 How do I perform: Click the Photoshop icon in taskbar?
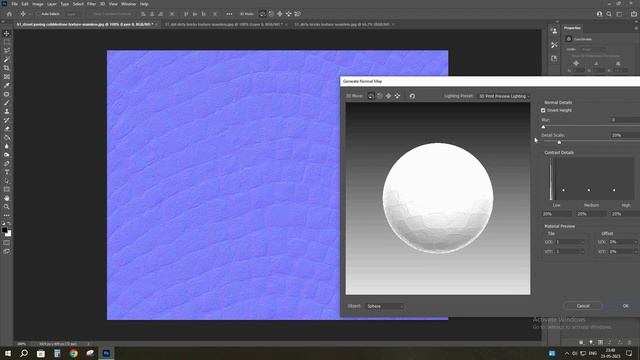click(x=106, y=353)
